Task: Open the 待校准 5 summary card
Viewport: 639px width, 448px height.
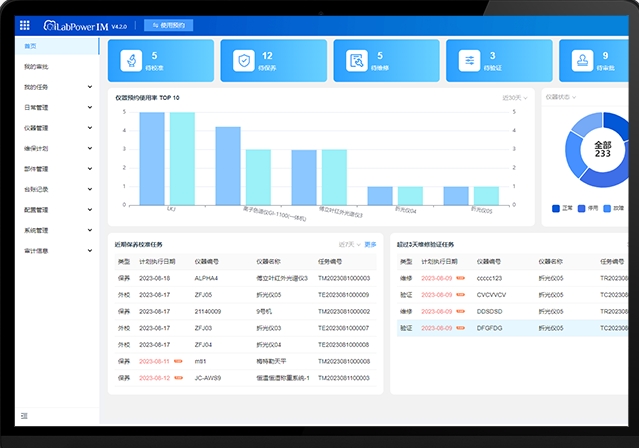Action: pyautogui.click(x=161, y=60)
